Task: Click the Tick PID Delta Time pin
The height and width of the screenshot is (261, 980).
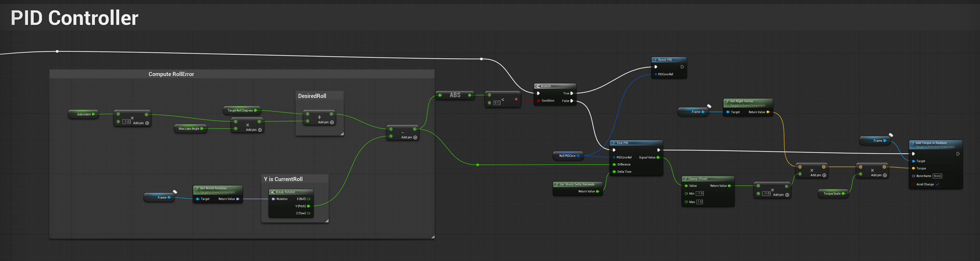Action: pyautogui.click(x=614, y=172)
